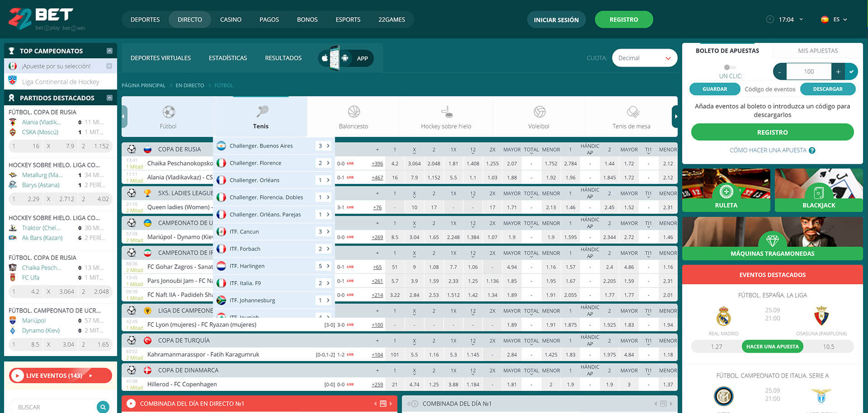Open the Máquinas Tragamonedas thumbnail

tap(772, 238)
